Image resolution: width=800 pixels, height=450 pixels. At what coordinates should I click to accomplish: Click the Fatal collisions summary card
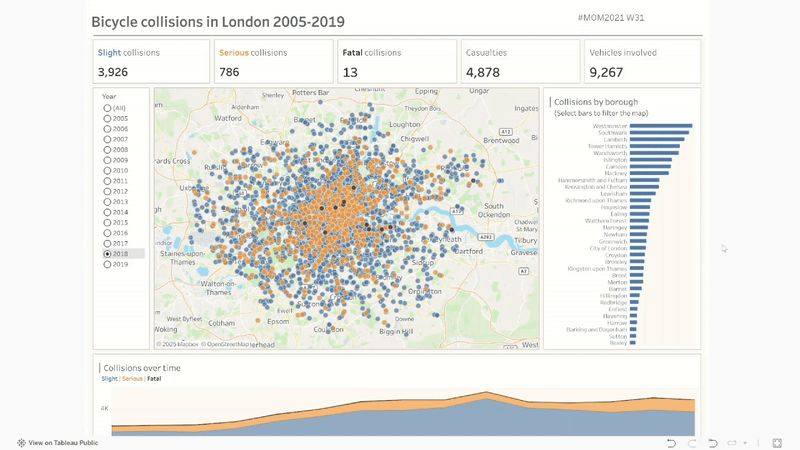point(394,62)
